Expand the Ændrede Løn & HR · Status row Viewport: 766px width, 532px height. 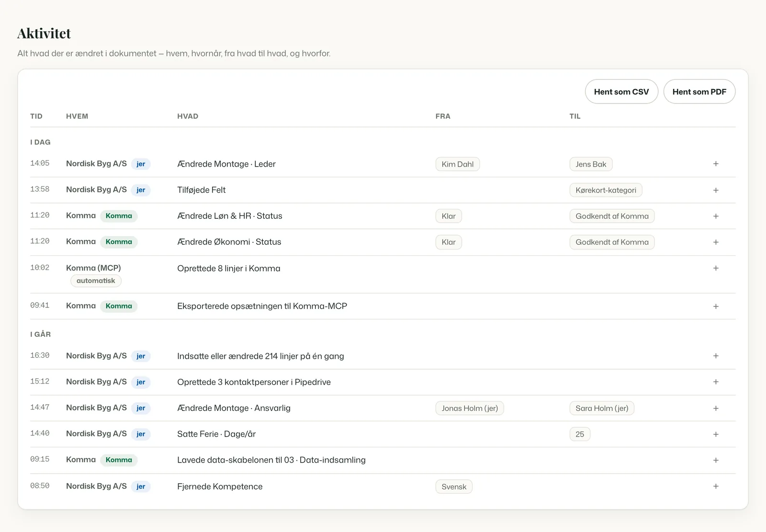(716, 216)
